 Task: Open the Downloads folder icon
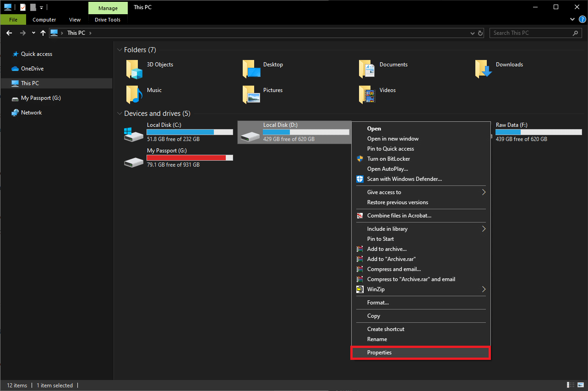pyautogui.click(x=484, y=69)
